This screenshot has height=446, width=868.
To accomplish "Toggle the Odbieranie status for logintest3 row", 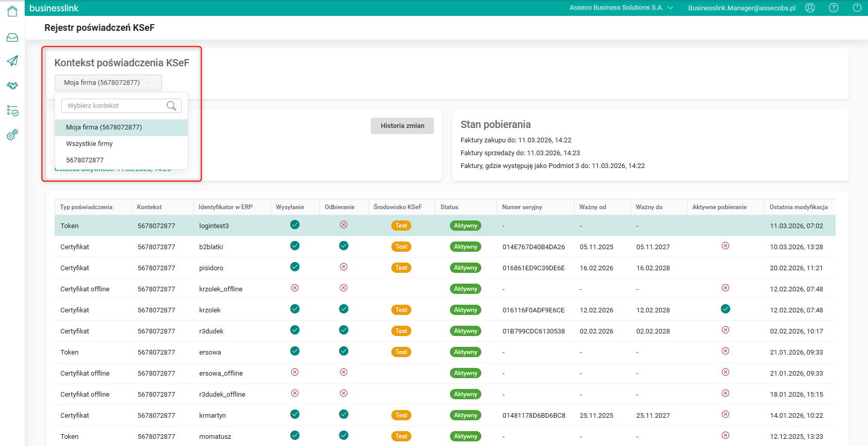I will pyautogui.click(x=343, y=225).
